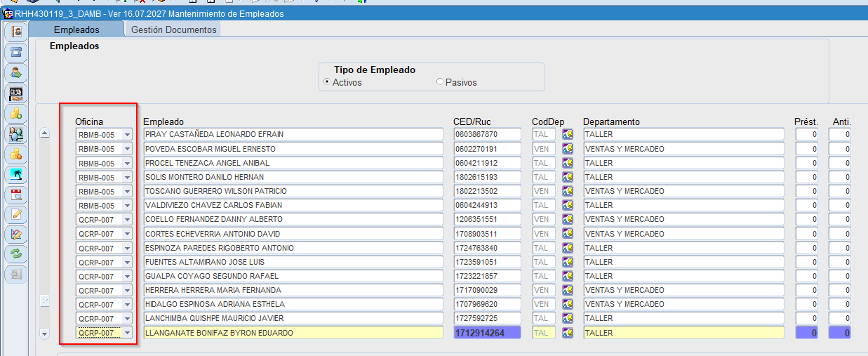Click CED/Ruc field 1708903511
868x356 pixels.
487,234
